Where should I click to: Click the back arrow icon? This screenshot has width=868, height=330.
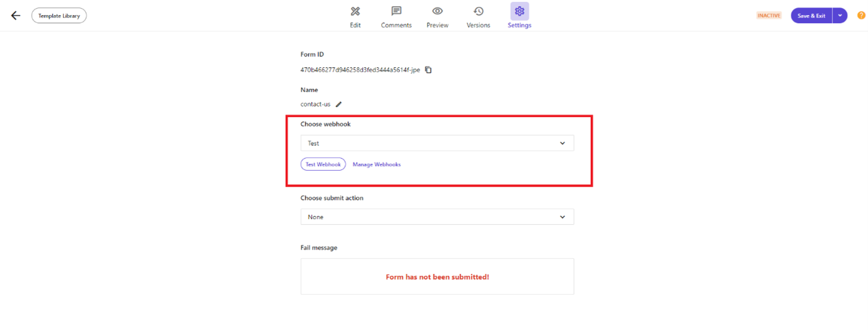(x=16, y=16)
